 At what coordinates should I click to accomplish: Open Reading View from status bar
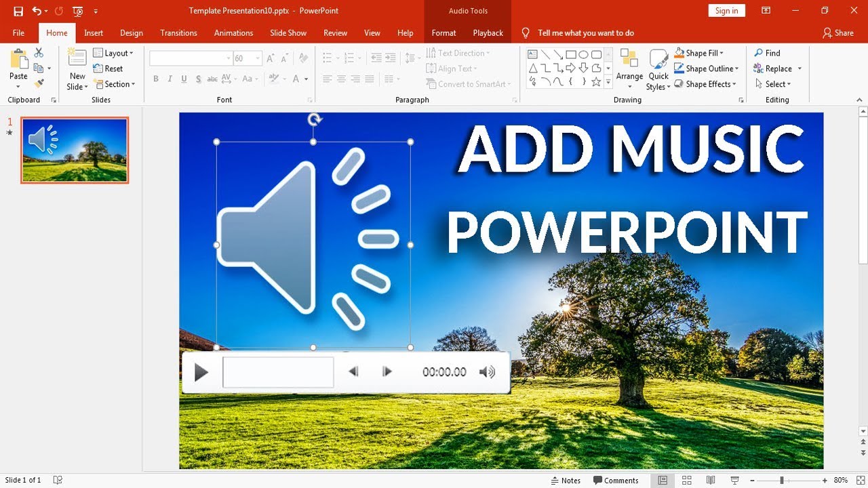click(x=711, y=480)
